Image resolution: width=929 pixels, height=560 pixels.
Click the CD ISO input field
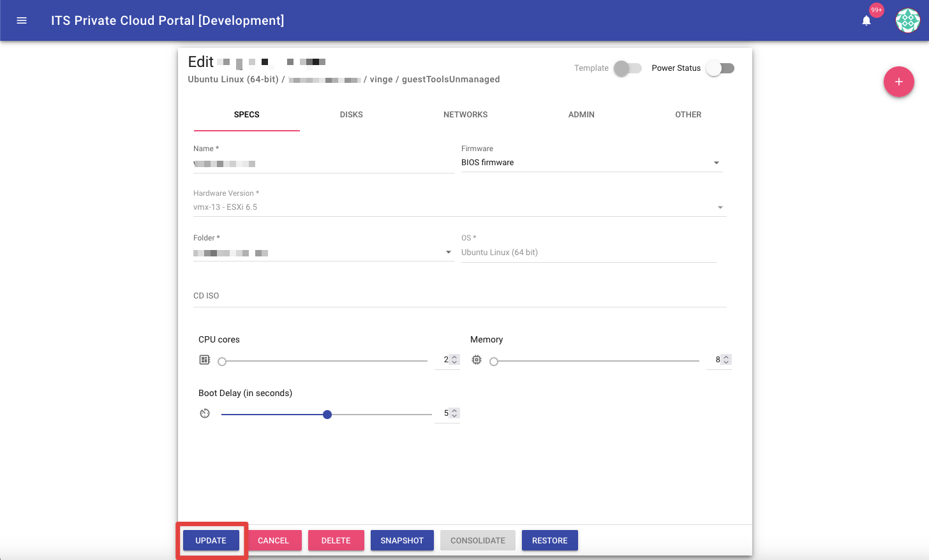click(459, 297)
